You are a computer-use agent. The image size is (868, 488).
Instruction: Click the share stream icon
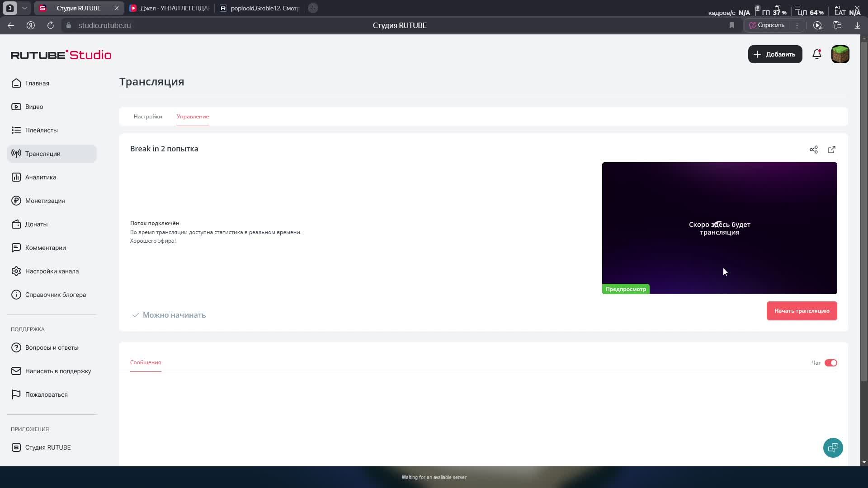point(814,150)
